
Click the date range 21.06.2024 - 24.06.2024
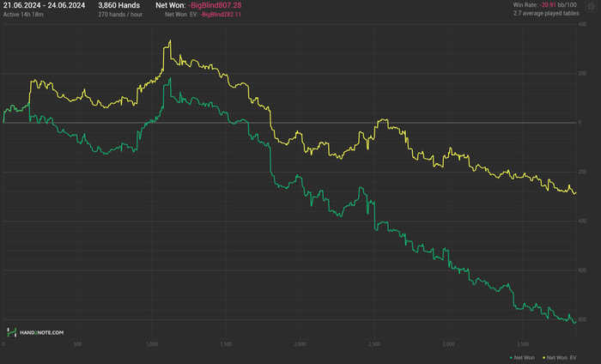coord(44,5)
